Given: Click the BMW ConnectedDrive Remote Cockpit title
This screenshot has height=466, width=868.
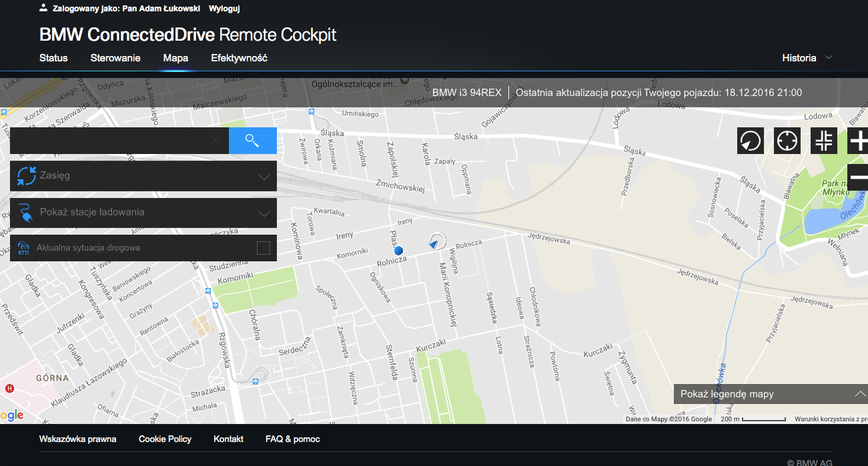Looking at the screenshot, I should coord(188,35).
